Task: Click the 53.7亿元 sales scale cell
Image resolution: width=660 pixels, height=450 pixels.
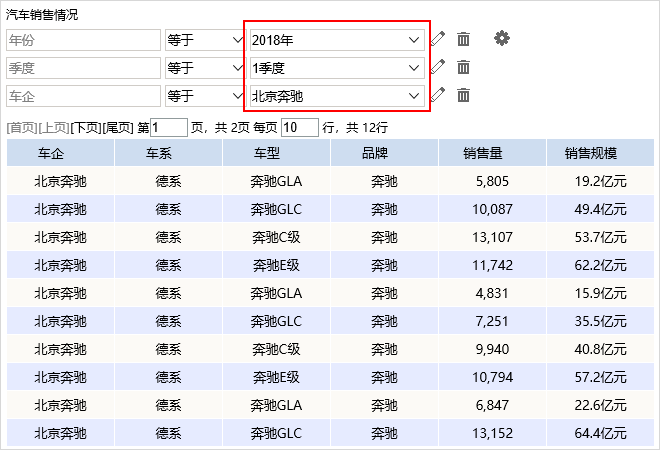Action: pyautogui.click(x=600, y=237)
